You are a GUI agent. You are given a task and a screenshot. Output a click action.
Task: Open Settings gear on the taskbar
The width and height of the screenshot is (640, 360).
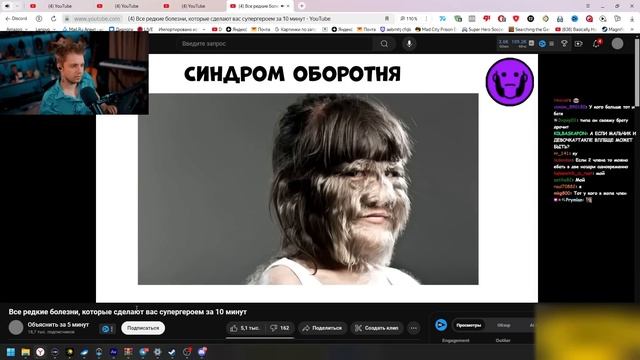click(x=158, y=352)
